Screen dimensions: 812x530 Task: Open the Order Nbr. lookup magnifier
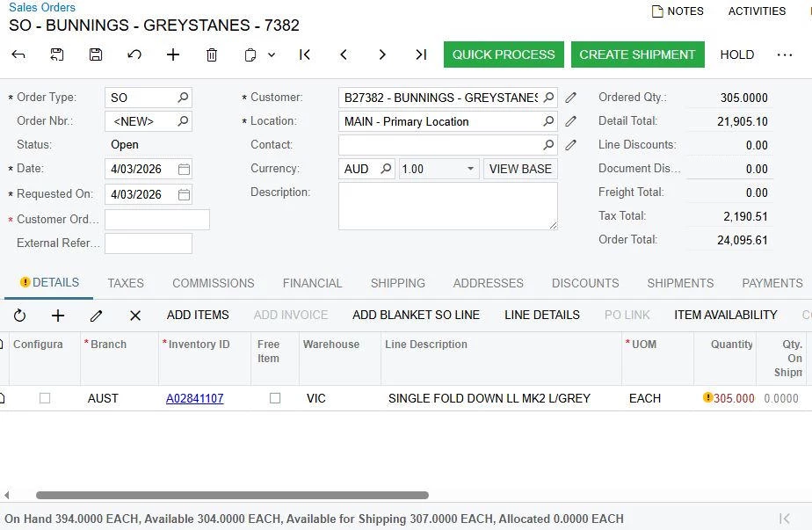coord(183,121)
